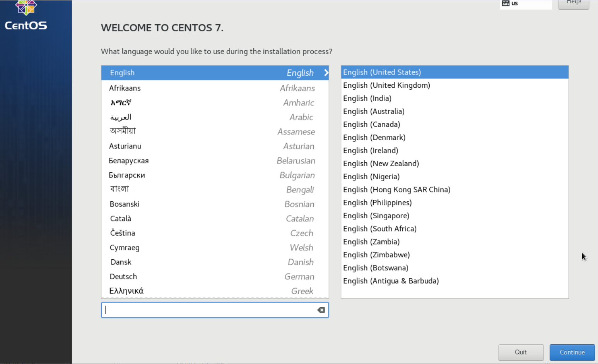
Task: Choose English (Australia) locale
Action: (454, 111)
